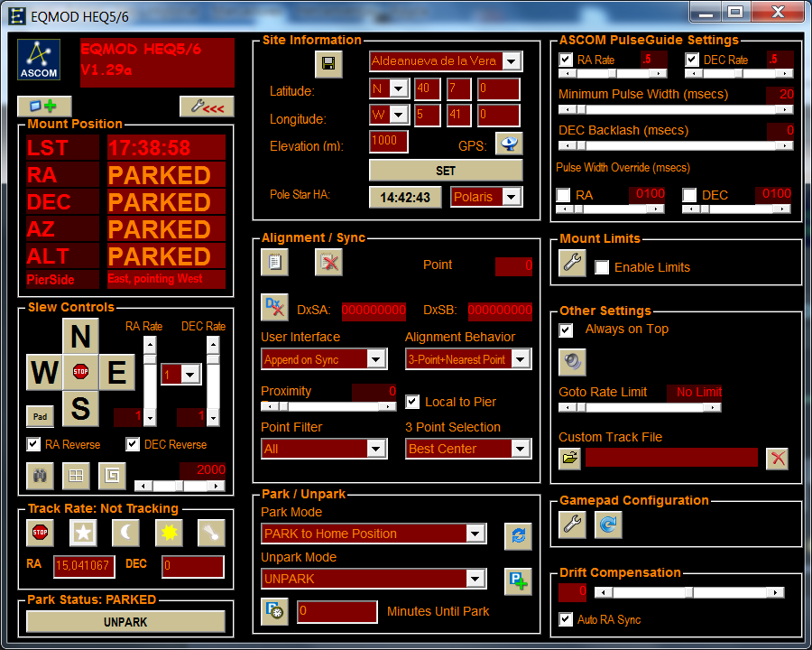Stop slewing with center stop sign button

click(x=80, y=372)
